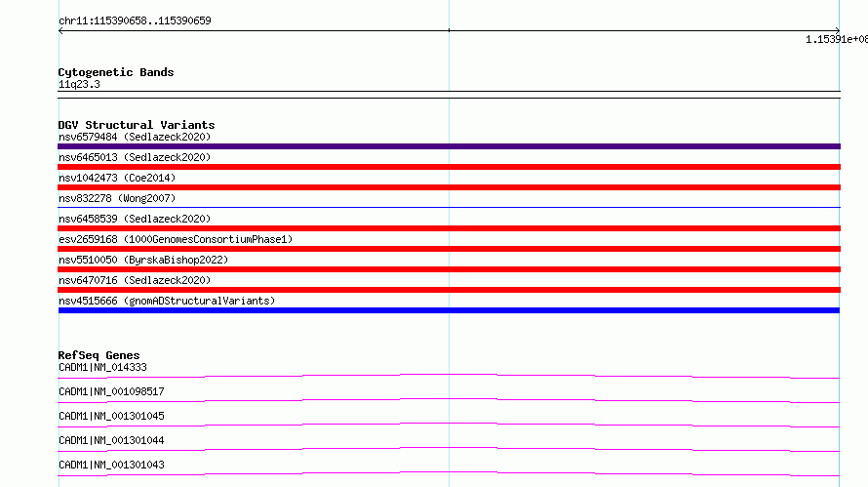Open variant nsv6579484 (Sedlazeck2020) label

coord(135,137)
